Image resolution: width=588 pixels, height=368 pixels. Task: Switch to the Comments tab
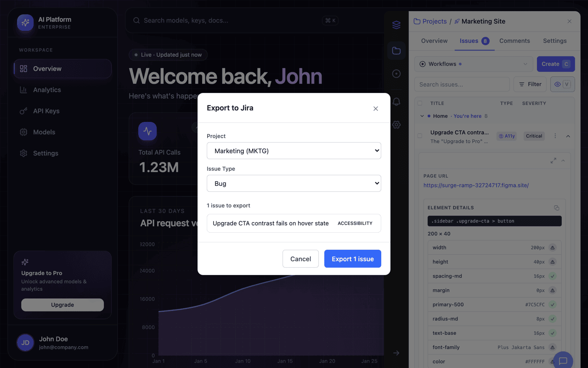(514, 41)
